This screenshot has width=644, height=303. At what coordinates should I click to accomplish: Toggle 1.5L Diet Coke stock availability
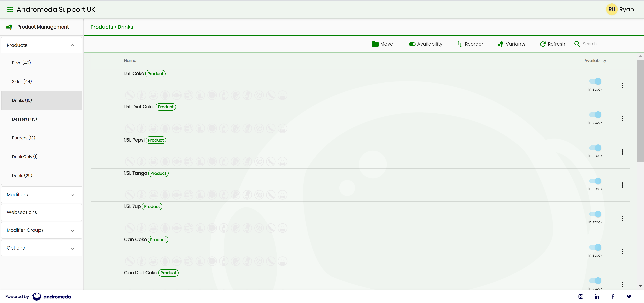595,115
